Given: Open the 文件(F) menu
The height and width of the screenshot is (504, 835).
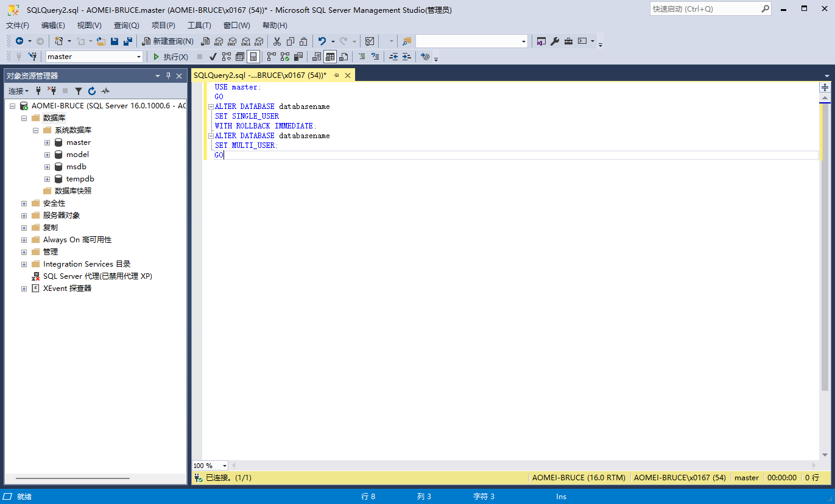Looking at the screenshot, I should click(x=18, y=26).
